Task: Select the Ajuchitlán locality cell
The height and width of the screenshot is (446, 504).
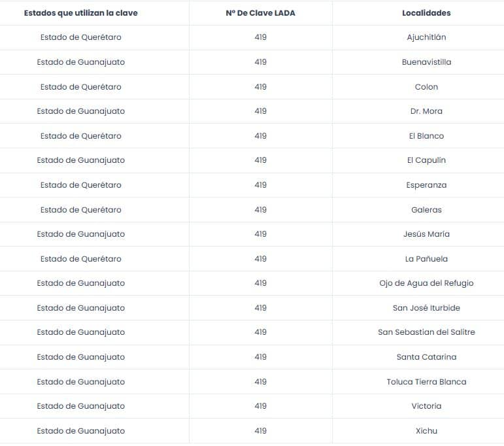Action: 426,37
